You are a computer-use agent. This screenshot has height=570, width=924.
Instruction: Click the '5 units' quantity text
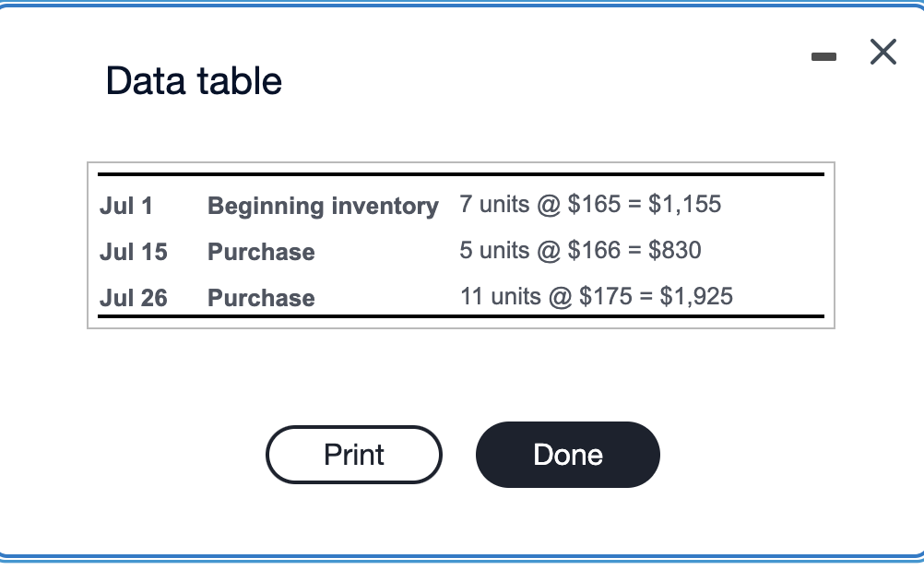click(494, 250)
